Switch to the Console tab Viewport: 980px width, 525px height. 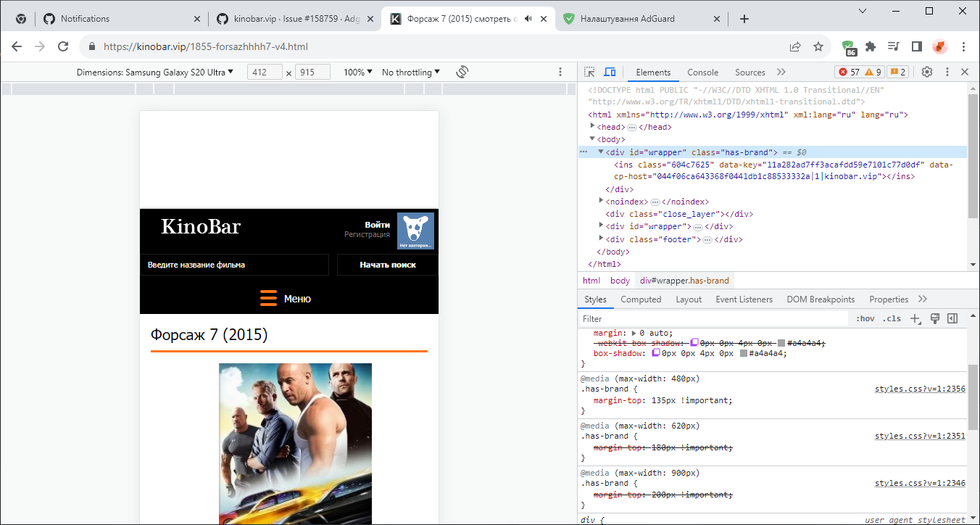pos(702,72)
